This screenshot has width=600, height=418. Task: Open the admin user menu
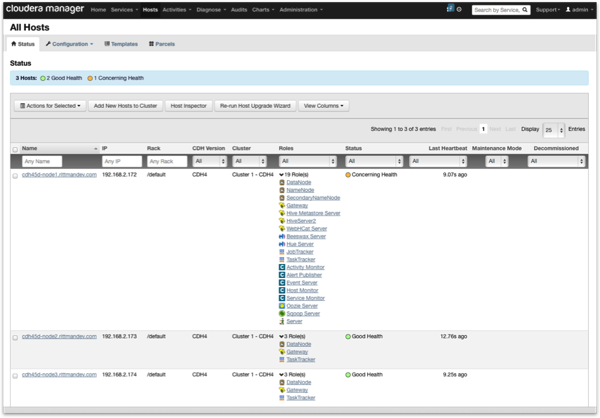point(579,10)
